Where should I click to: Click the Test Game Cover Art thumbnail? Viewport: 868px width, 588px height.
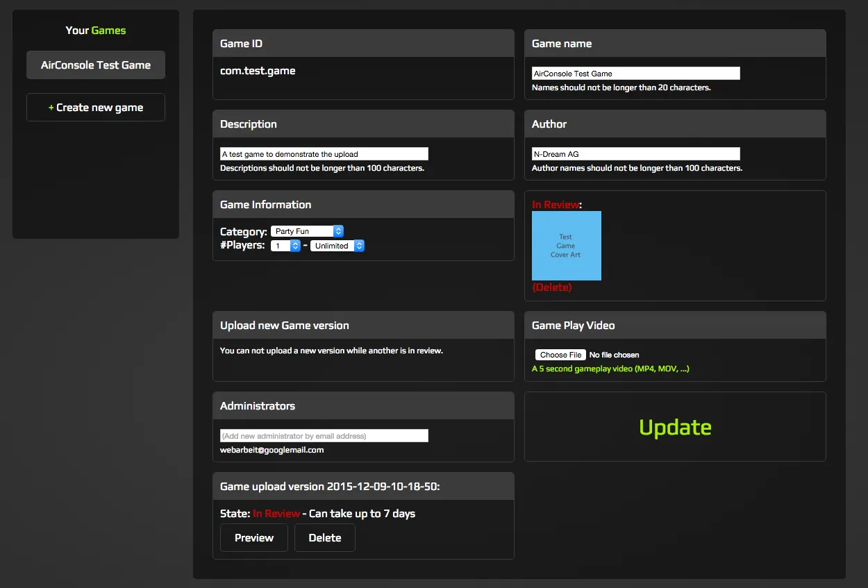tap(567, 246)
